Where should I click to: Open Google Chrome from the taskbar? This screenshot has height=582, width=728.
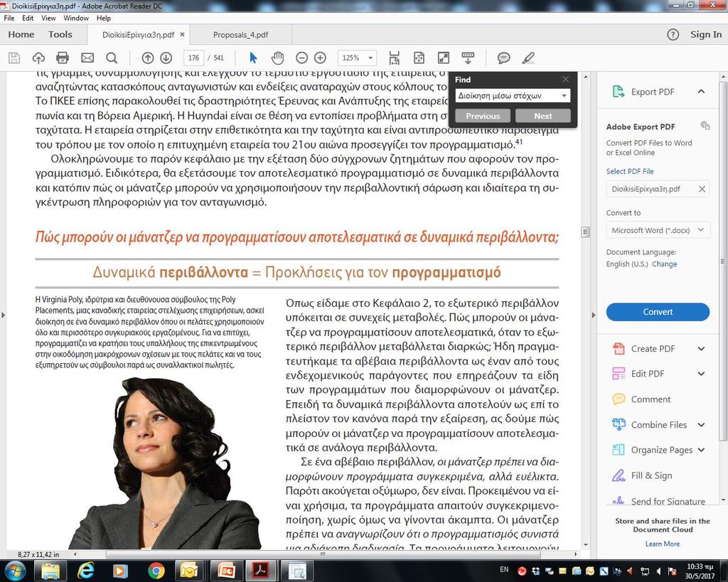[156, 571]
